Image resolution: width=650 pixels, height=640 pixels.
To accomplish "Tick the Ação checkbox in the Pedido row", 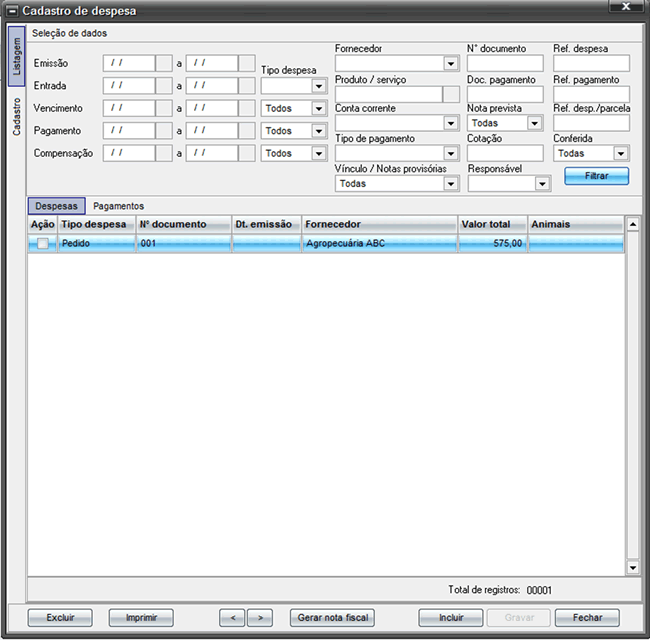I will pyautogui.click(x=43, y=243).
